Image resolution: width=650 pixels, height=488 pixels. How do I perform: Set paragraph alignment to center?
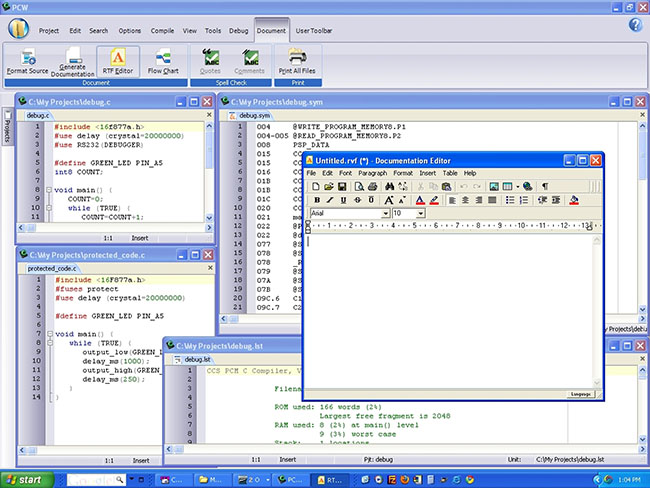point(466,200)
